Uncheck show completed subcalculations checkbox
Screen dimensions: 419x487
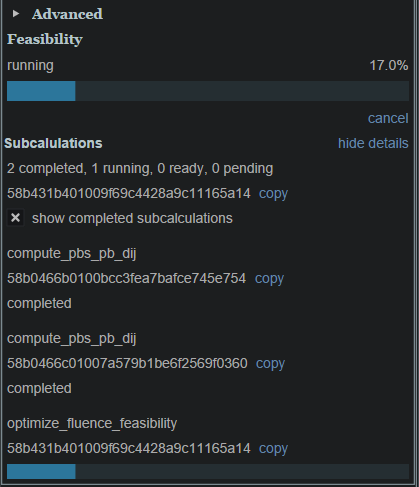[15, 218]
